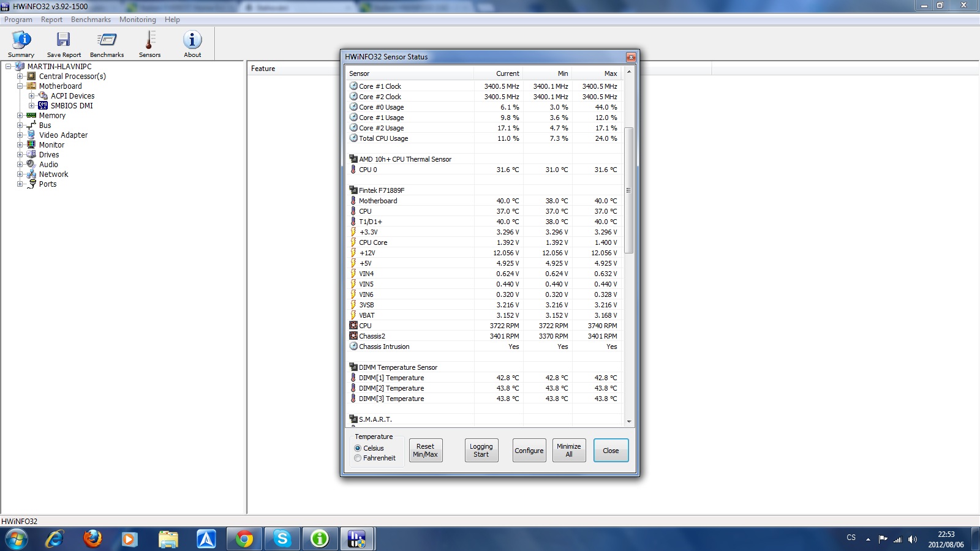Click the taskbar clock showing 22:53

coord(946,539)
